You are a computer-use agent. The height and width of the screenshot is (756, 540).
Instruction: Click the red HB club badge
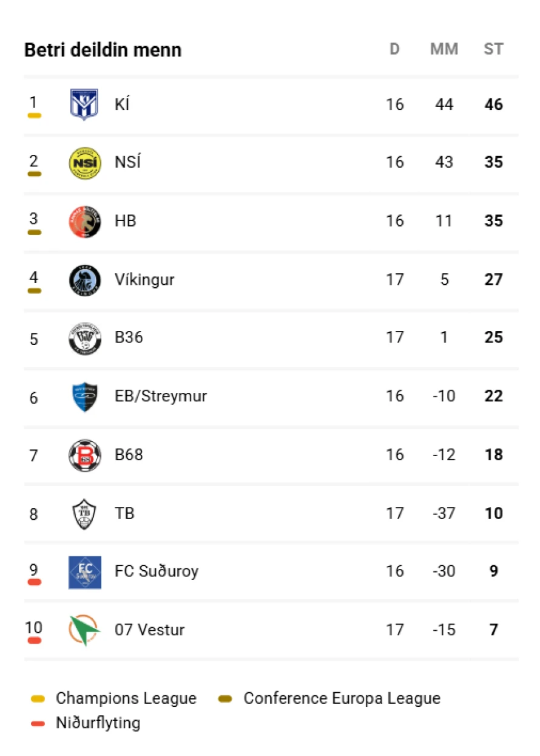point(84,221)
